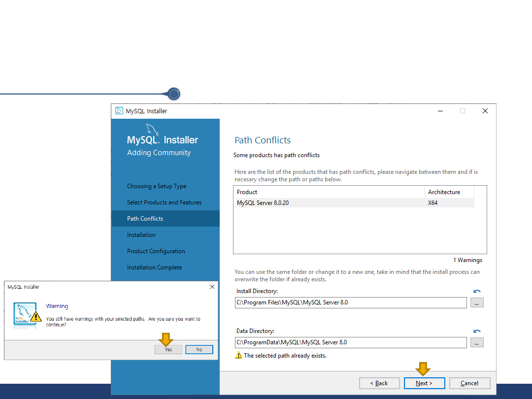Click the MySQL dolphin logo in sidebar

pyautogui.click(x=152, y=130)
